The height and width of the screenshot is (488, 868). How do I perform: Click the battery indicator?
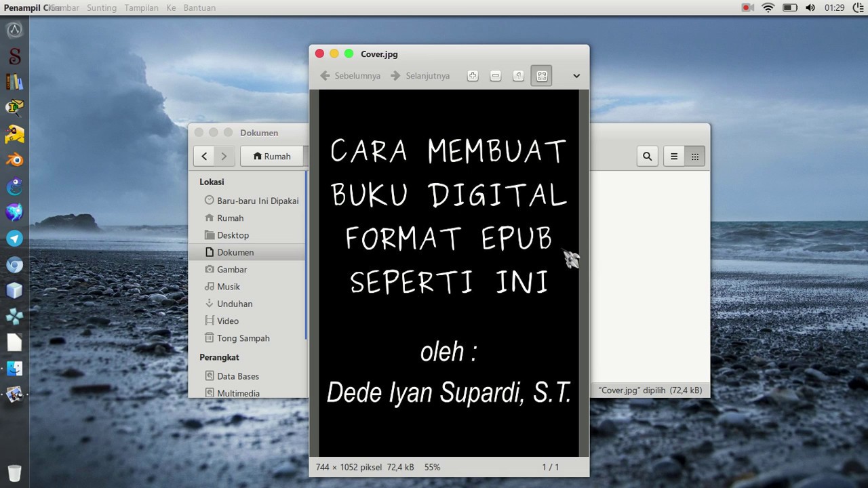coord(790,7)
